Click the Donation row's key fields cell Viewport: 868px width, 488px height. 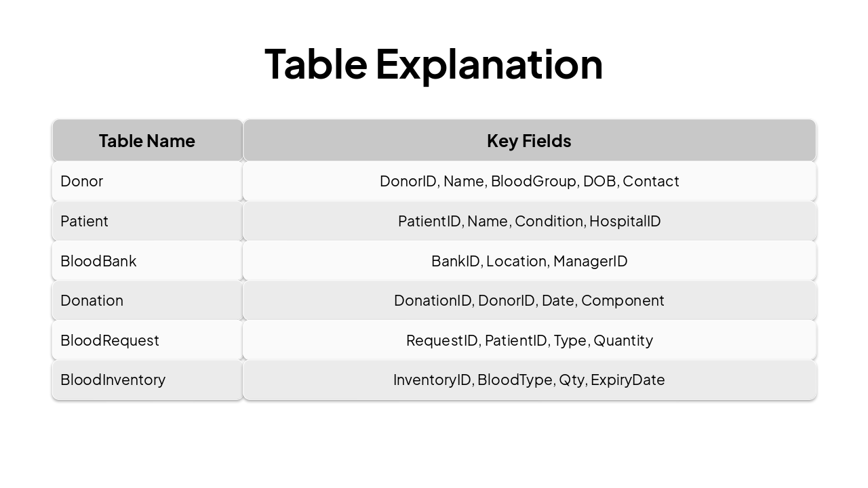point(529,300)
